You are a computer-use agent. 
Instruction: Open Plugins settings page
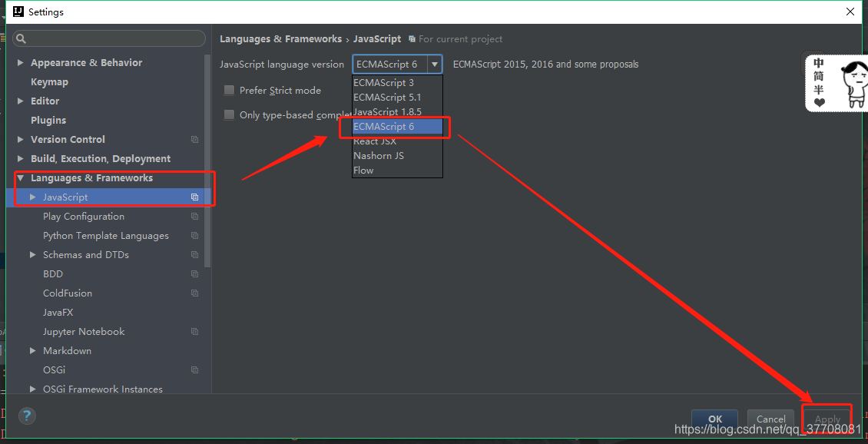coord(48,120)
